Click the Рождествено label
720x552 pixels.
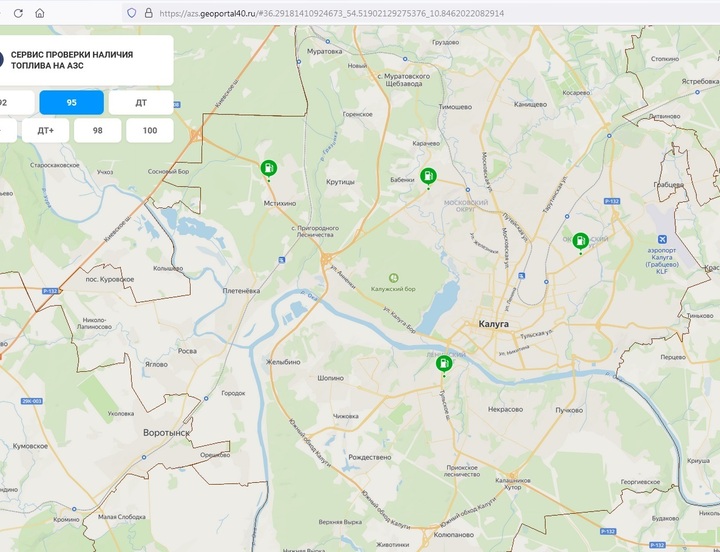tap(370, 457)
